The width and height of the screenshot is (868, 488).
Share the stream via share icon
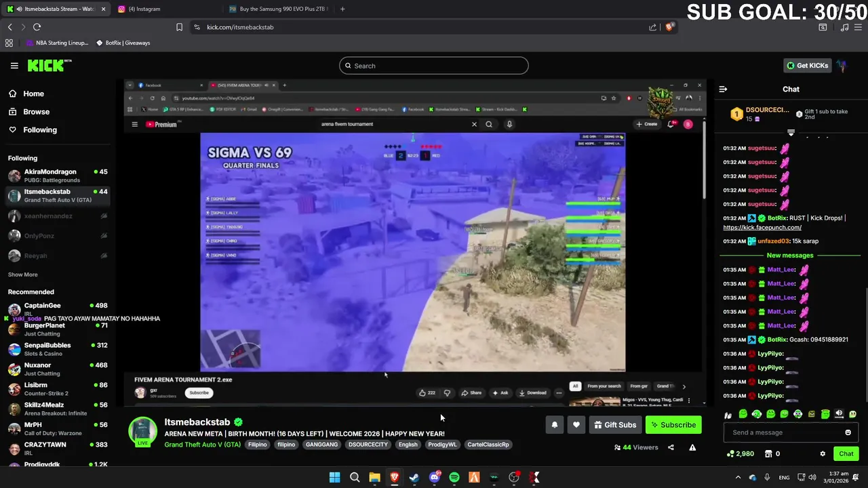tap(671, 447)
